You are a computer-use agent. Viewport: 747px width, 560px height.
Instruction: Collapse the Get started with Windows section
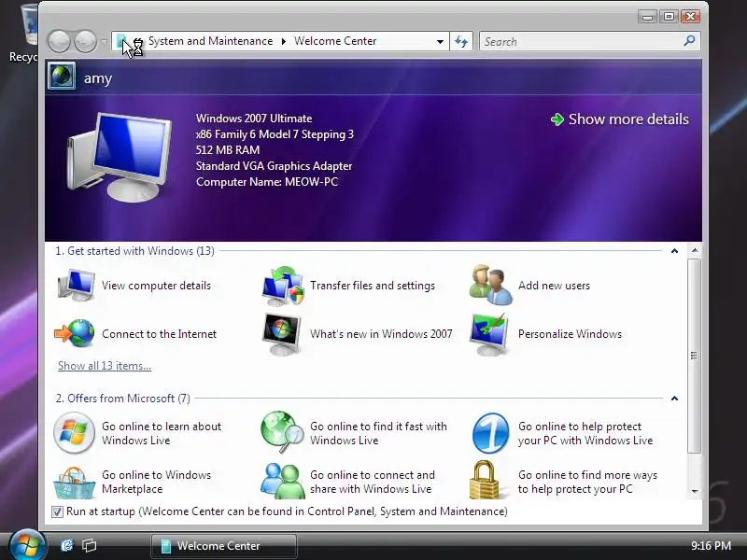click(x=674, y=251)
